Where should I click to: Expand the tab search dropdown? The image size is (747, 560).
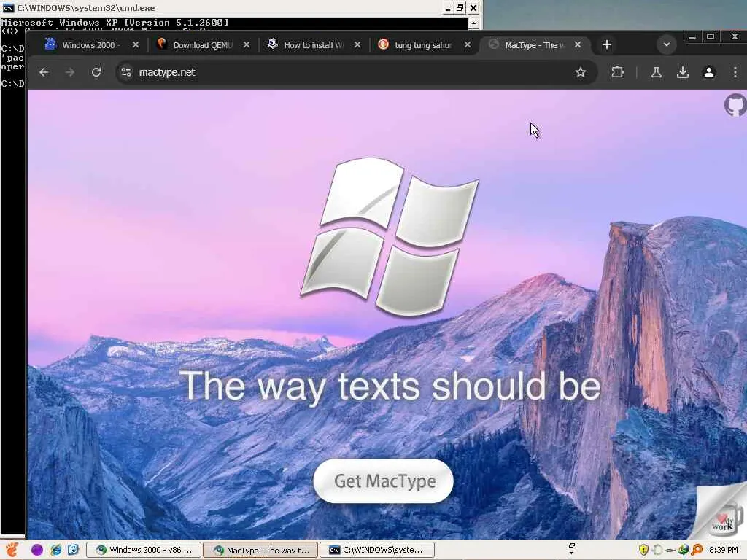[667, 44]
